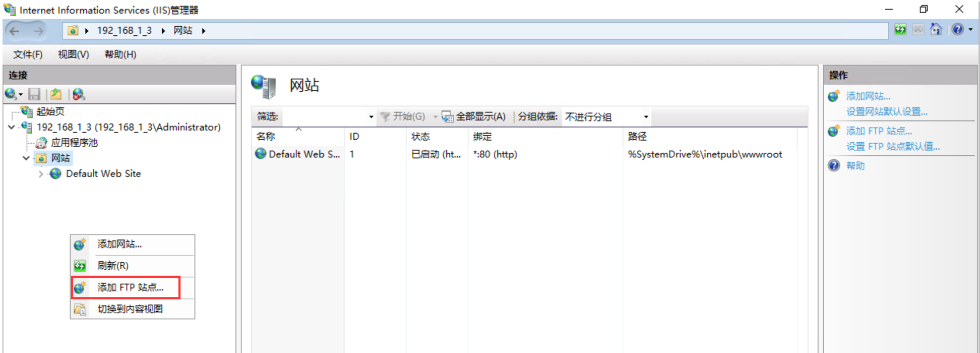This screenshot has height=353, width=980.
Task: Click 添加网站... link in 操作 pane
Action: [868, 96]
